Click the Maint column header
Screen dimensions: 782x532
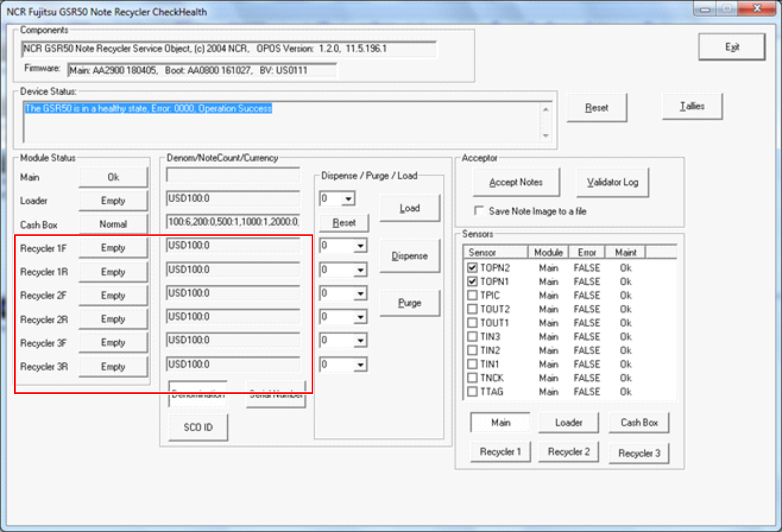pos(626,252)
